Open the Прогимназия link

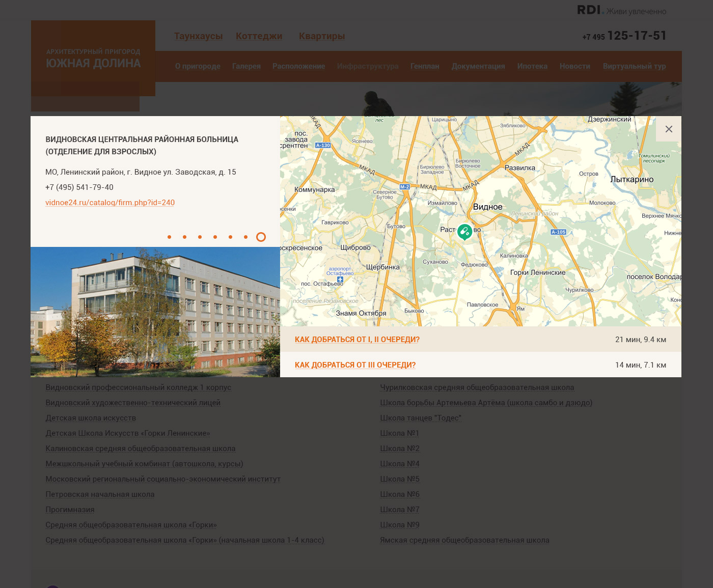pos(70,510)
